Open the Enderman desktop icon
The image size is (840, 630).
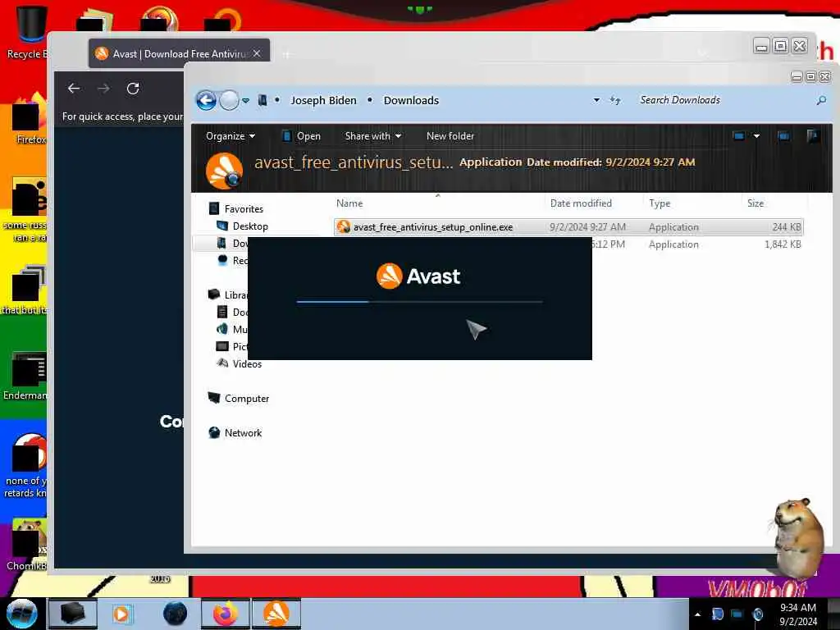point(25,376)
